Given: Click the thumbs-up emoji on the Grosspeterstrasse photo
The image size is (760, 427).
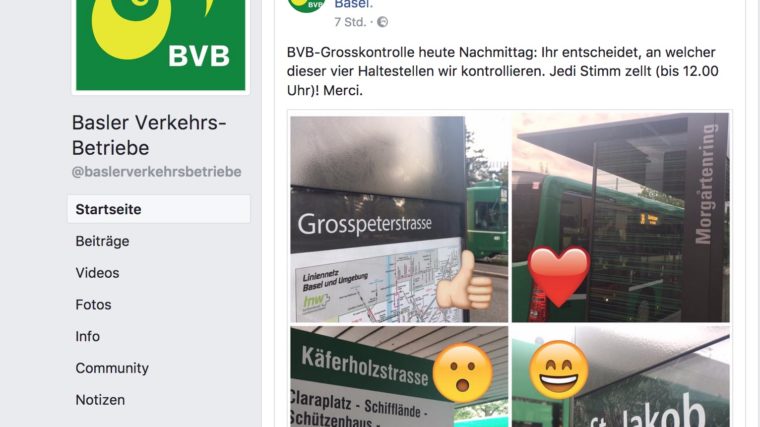Looking at the screenshot, I should [x=464, y=281].
